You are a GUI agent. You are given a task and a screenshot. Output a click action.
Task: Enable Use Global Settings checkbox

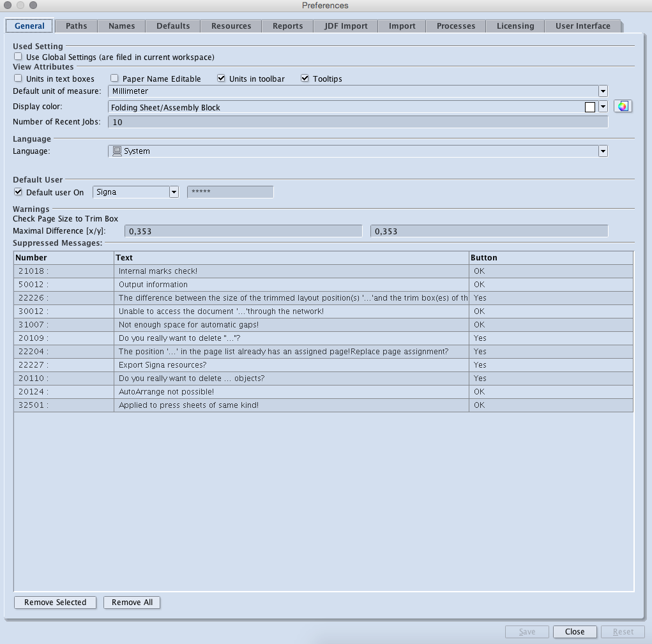[18, 57]
